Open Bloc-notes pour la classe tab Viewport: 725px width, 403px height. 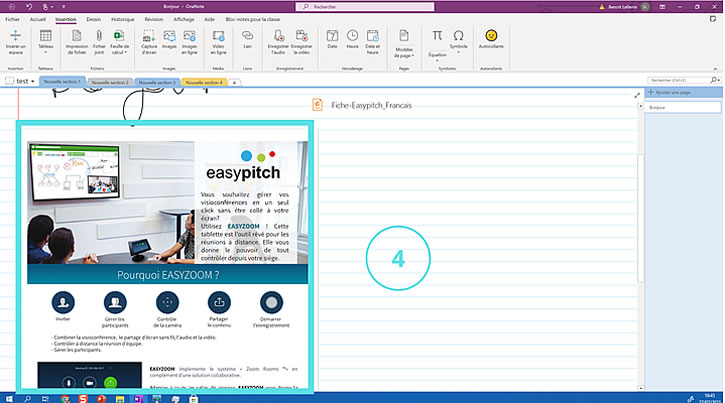tap(252, 19)
